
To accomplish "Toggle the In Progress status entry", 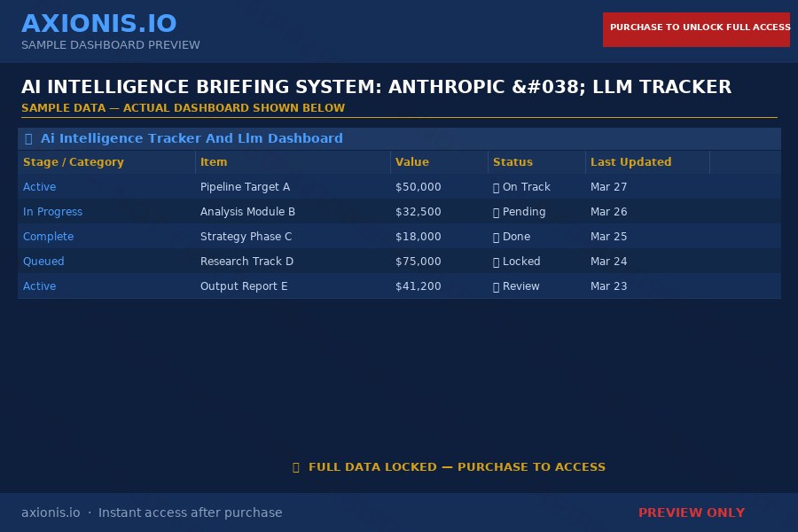I will tap(52, 212).
